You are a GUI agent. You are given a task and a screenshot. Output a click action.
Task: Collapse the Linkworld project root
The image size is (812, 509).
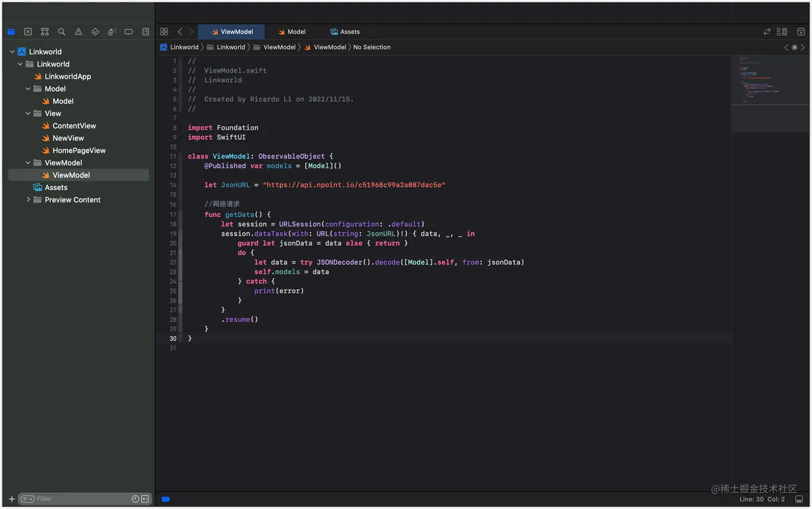click(x=12, y=52)
